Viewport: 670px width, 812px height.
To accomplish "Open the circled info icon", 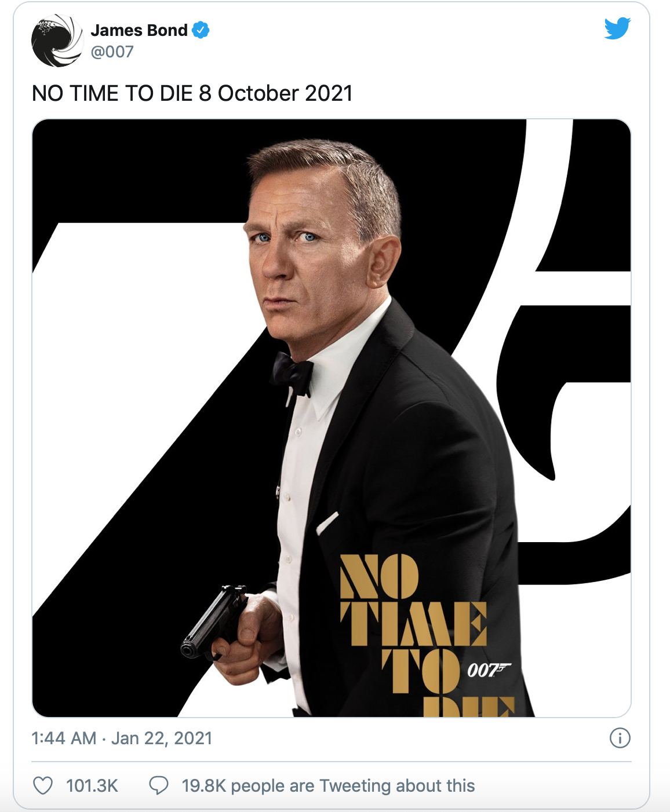I will pyautogui.click(x=620, y=738).
